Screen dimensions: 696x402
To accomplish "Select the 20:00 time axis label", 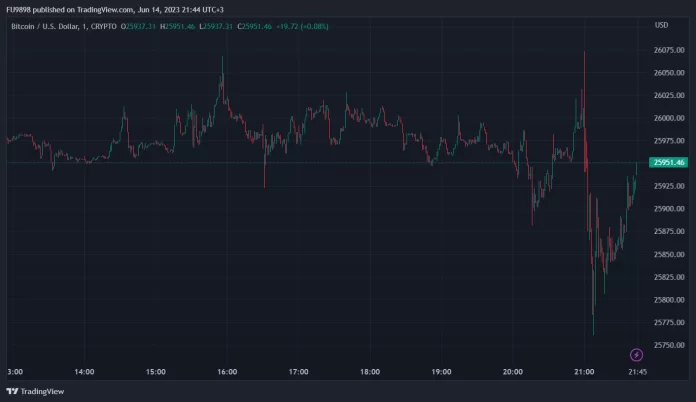I will (513, 372).
